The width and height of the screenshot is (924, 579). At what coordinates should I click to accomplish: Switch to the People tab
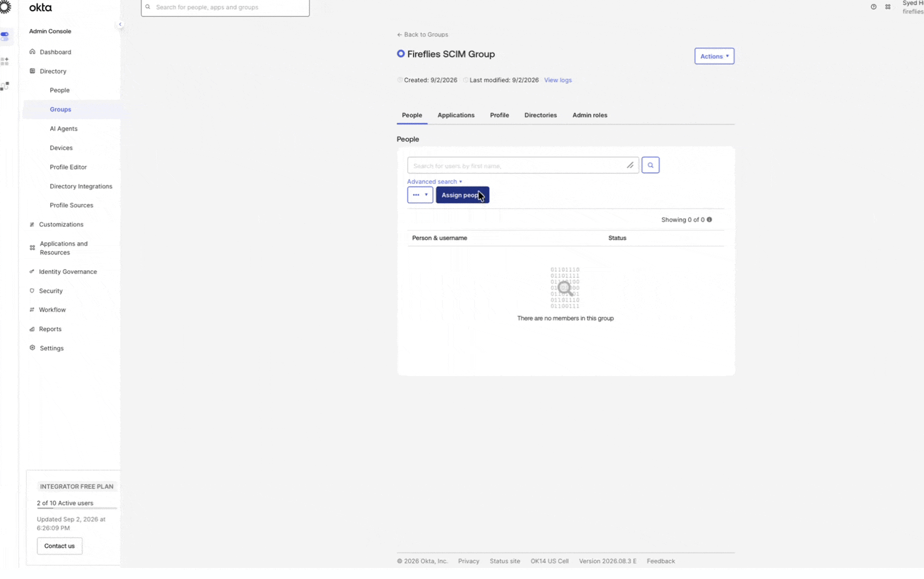412,115
